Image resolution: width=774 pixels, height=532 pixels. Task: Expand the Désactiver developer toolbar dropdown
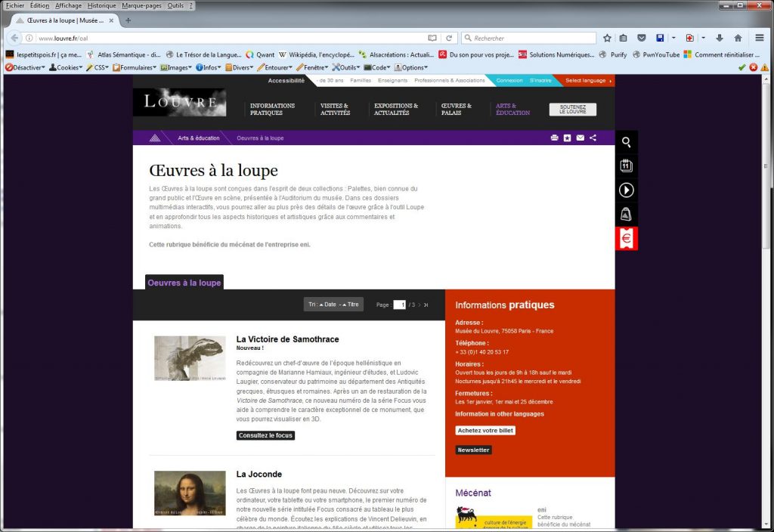tap(25, 67)
